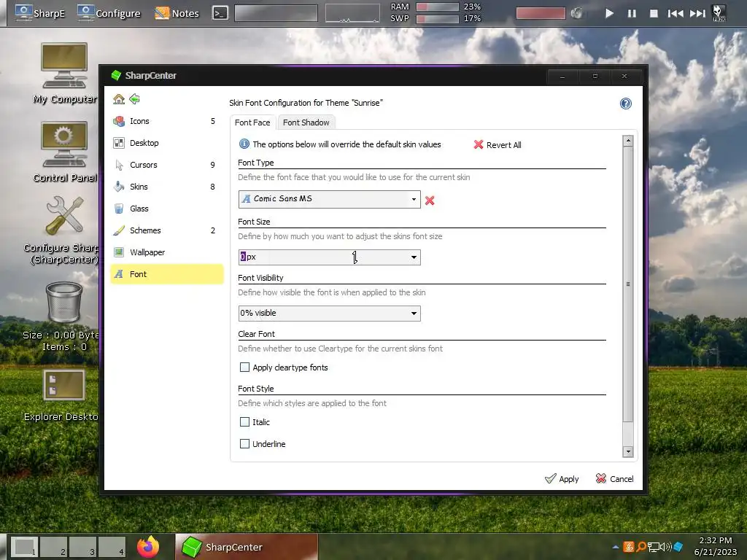Click the green back arrow icon
747x560 pixels.
pyautogui.click(x=134, y=99)
